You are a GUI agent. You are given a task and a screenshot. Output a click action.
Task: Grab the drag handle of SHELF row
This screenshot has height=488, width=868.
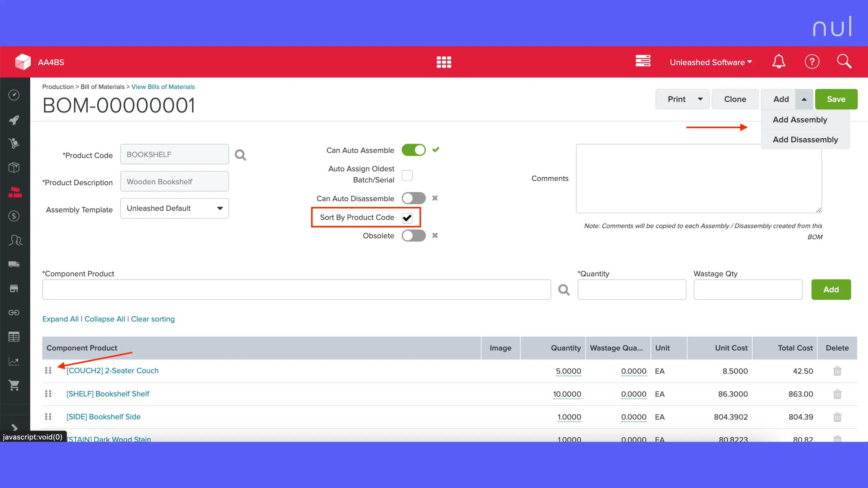(x=48, y=393)
